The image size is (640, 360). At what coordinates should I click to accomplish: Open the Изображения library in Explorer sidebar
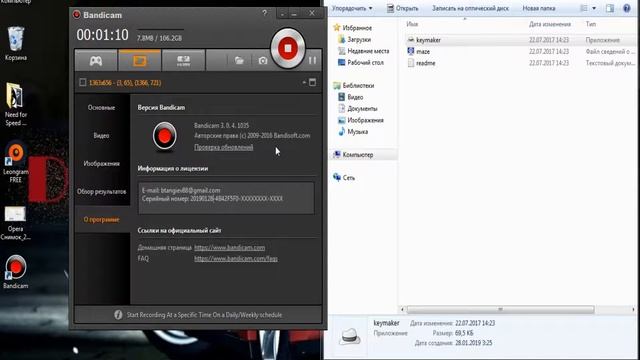360,120
